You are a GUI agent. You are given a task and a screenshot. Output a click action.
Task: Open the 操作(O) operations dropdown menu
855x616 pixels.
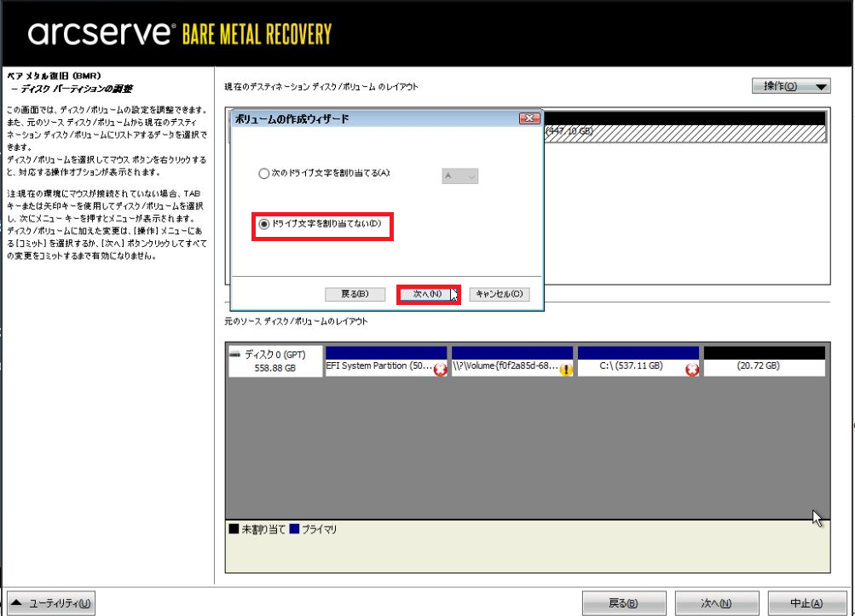coord(791,86)
